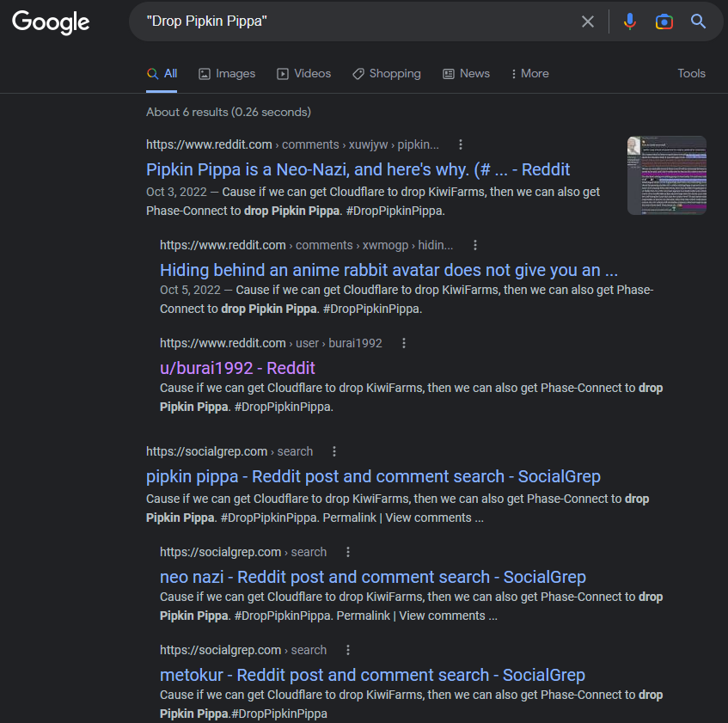Click the "Oct 3, 2022" date in the first snippet
The height and width of the screenshot is (723, 728).
(176, 192)
